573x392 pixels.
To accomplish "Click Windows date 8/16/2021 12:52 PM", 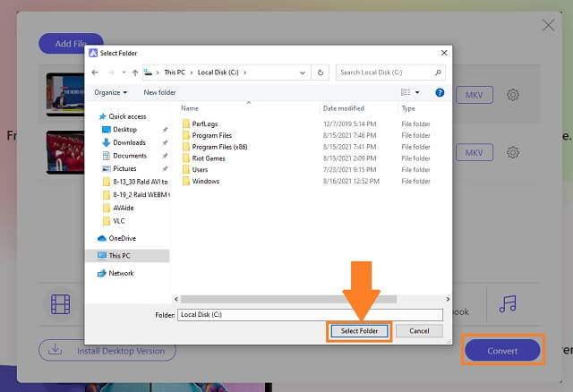I will pyautogui.click(x=351, y=181).
